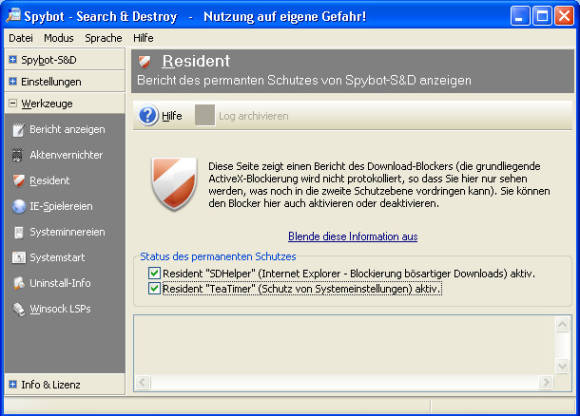Click the log scrollbar down arrow
The width and height of the screenshot is (580, 416).
coord(563,366)
